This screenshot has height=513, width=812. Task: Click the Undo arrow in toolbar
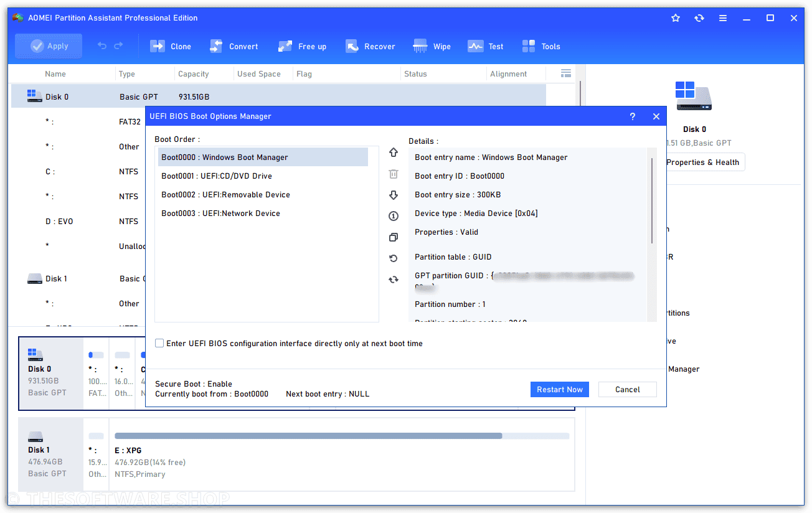[x=102, y=46]
